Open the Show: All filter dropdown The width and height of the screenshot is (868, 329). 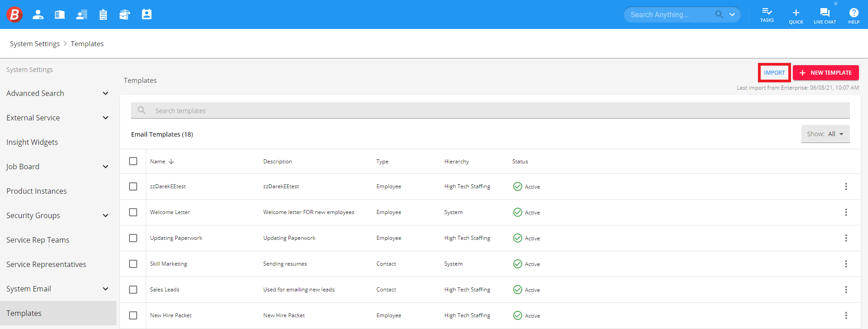pyautogui.click(x=825, y=134)
